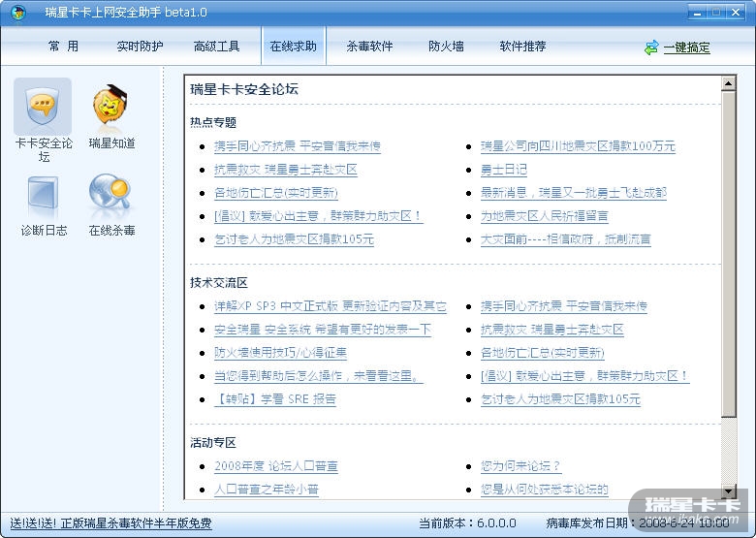The width and height of the screenshot is (756, 538).
Task: Open the 卡卡安全论坛 shield icon
Action: (x=43, y=107)
